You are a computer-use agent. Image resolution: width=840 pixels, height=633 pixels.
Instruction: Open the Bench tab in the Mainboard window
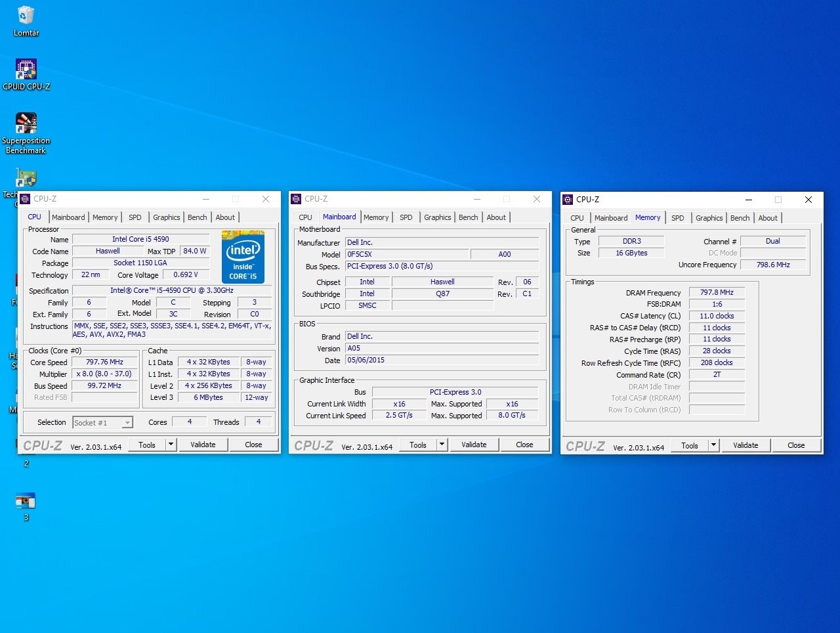(469, 217)
